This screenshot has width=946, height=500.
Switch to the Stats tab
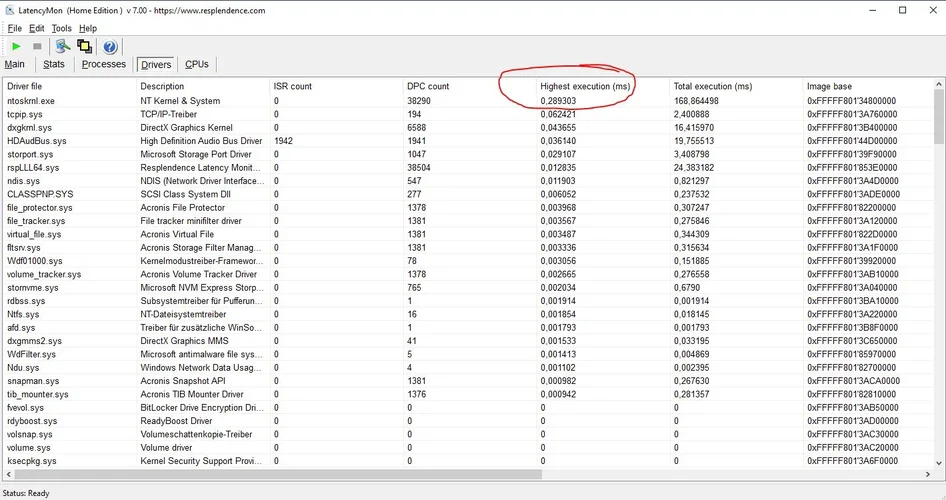click(x=54, y=64)
